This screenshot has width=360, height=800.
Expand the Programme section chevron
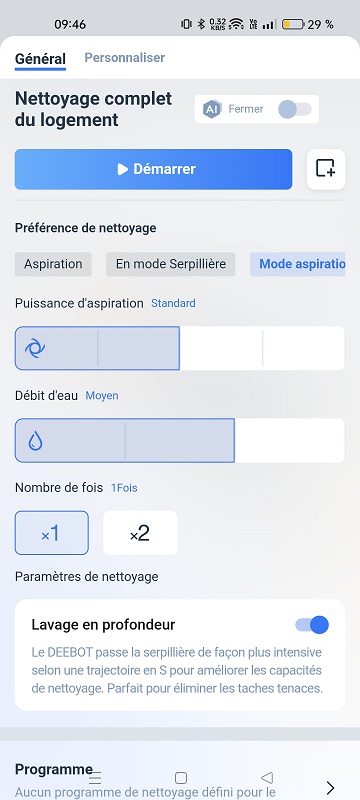point(330,787)
